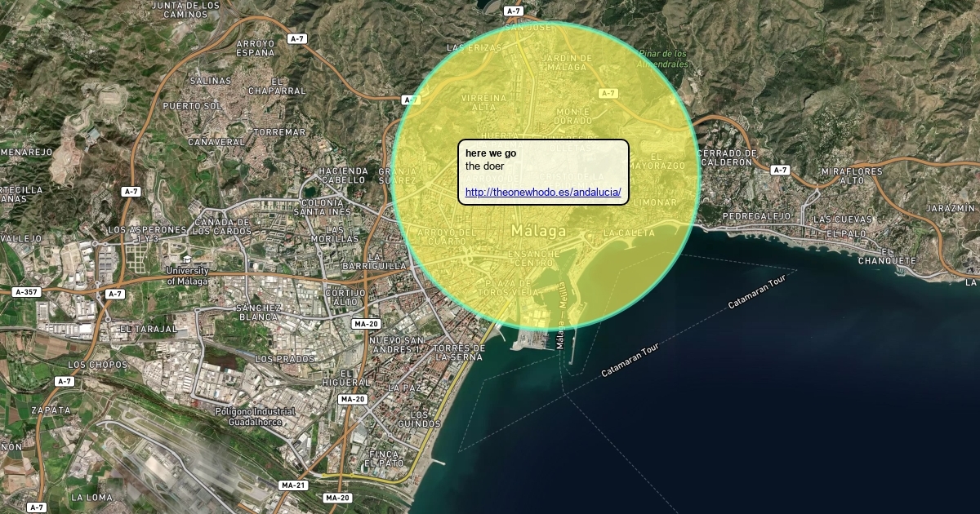
Task: Click the La Paz label
Action: pos(404,388)
